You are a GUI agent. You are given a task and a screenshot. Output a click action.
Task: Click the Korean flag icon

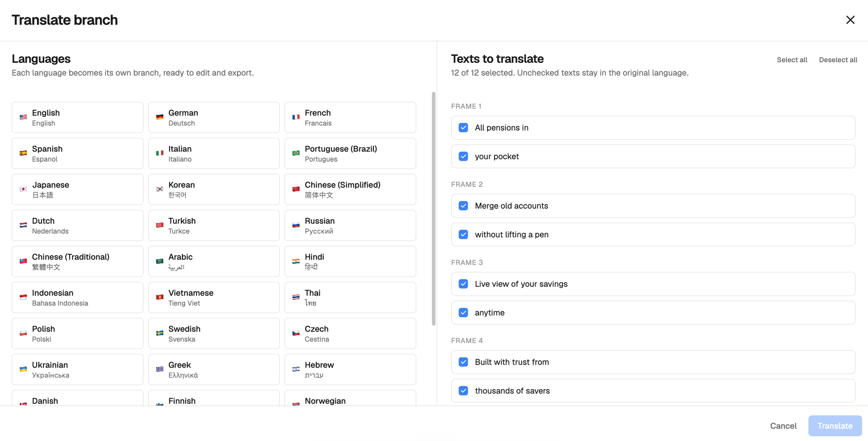[160, 189]
